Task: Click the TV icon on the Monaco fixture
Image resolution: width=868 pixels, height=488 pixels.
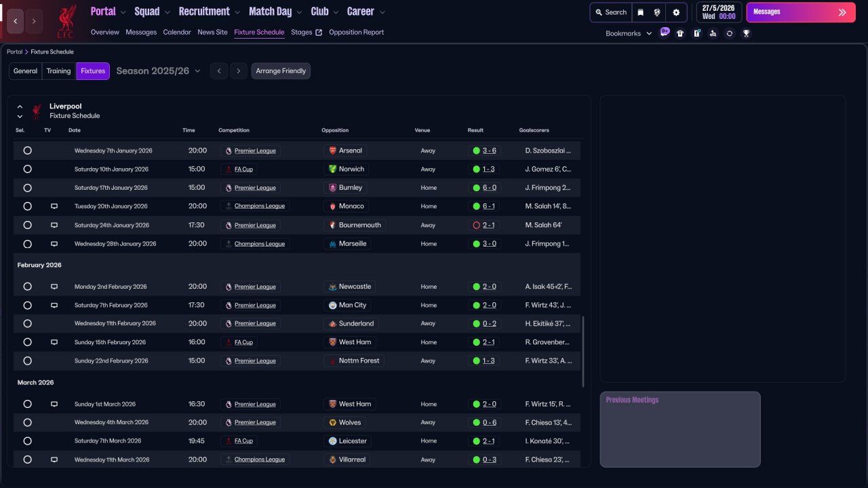Action: pos(54,206)
